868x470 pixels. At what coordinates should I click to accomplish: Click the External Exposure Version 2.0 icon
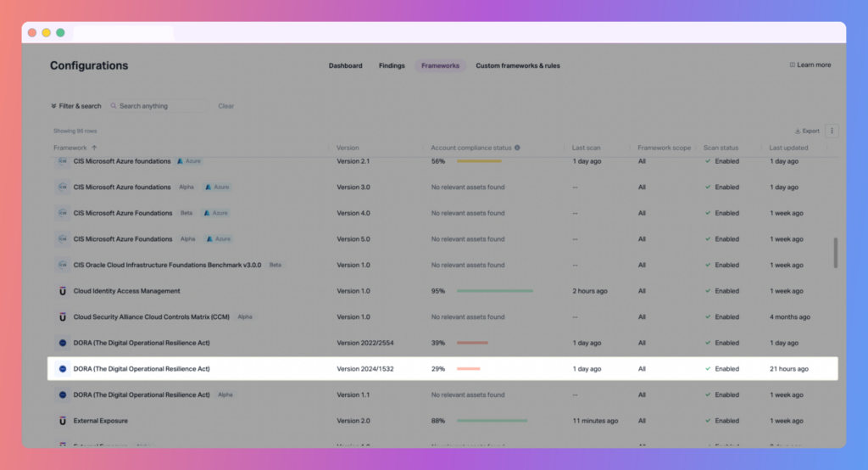pyautogui.click(x=63, y=421)
